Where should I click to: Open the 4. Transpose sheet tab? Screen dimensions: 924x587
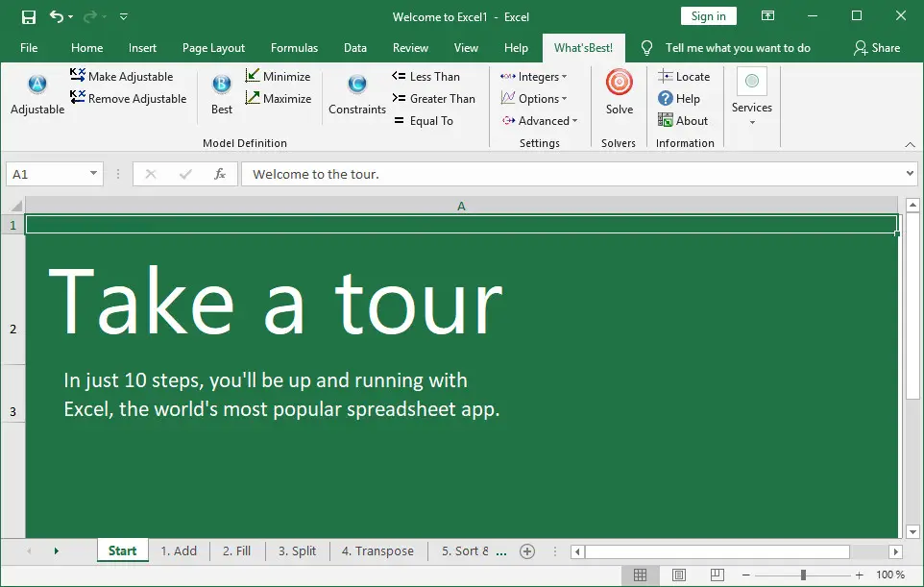(377, 551)
